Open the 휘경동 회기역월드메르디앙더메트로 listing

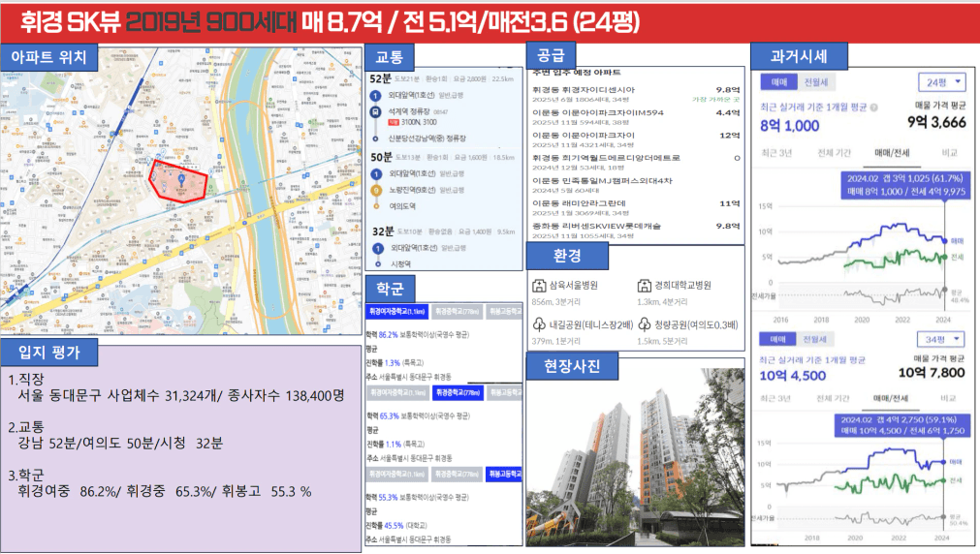(636, 163)
